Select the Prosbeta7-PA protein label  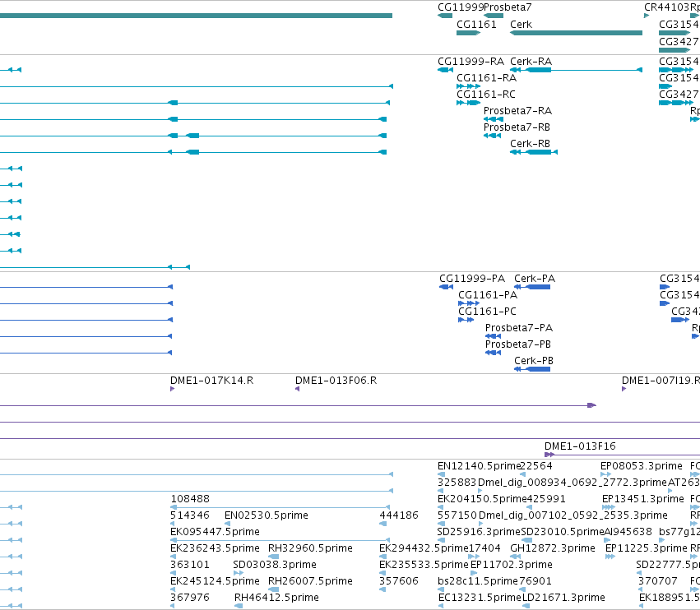pos(519,328)
